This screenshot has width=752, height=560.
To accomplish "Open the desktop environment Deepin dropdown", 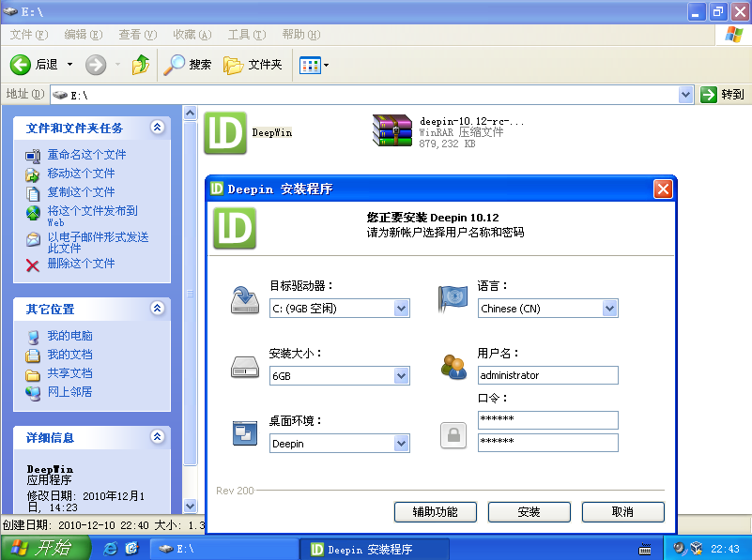I will 402,444.
